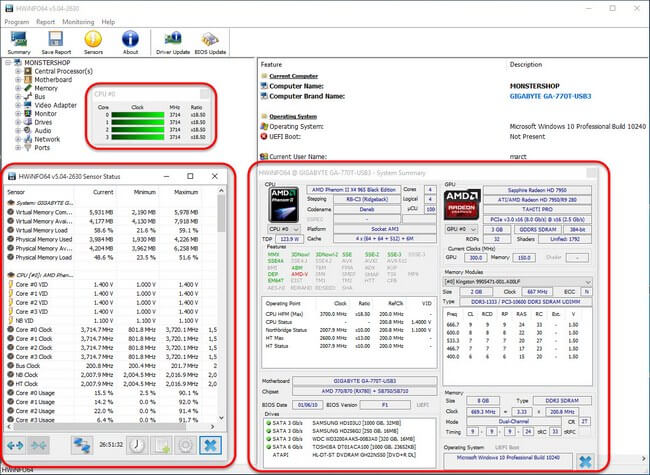Click the AMD Phenom II CPU logo
Viewport: 650px width, 475px height.
pyautogui.click(x=284, y=205)
